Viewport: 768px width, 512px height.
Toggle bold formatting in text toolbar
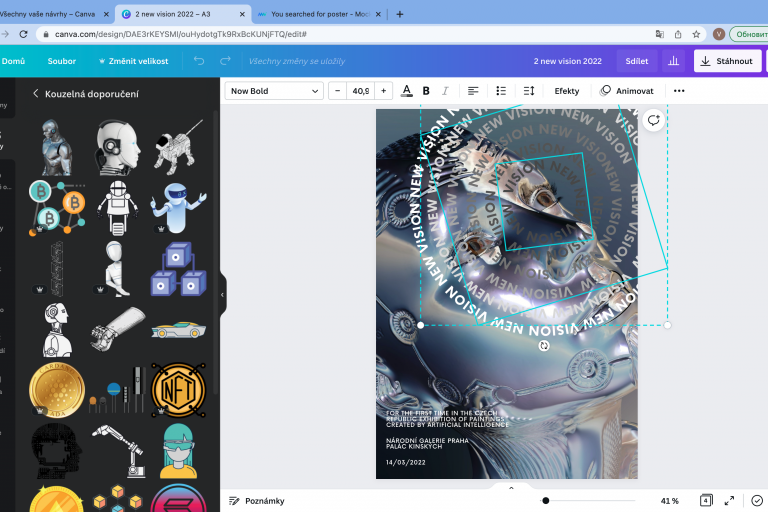tap(426, 91)
